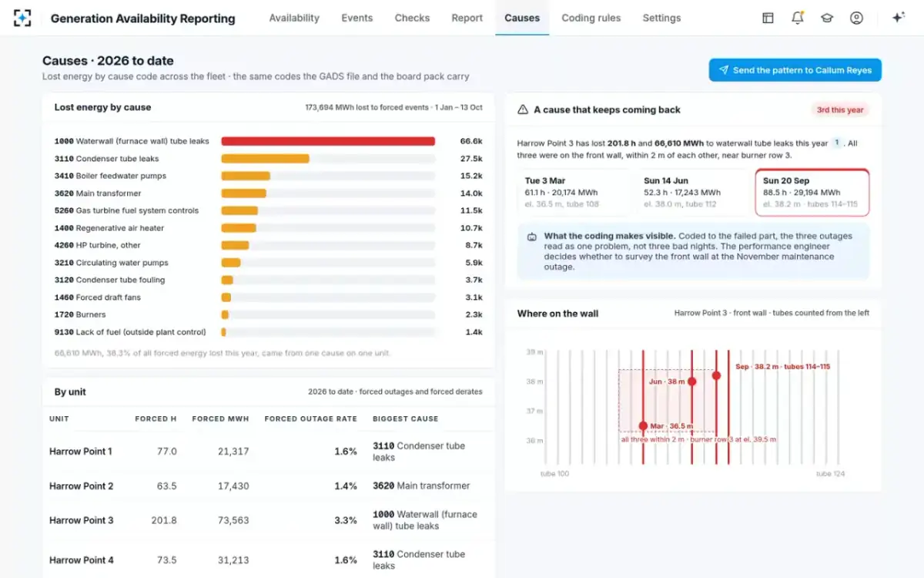Click '173,694 MWh lost to forced events' text
The image size is (924, 578).
tap(367, 107)
